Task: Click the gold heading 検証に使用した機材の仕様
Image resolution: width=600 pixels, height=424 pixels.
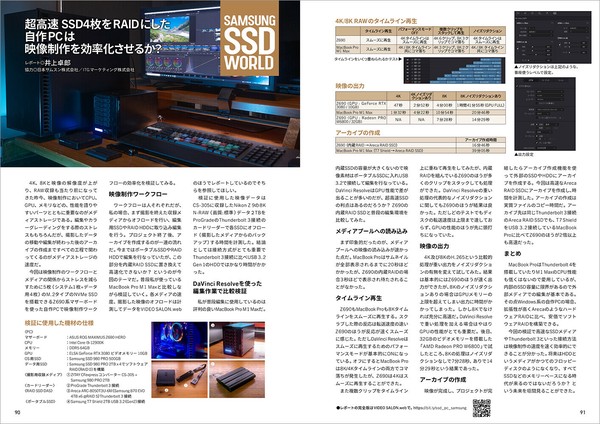Action: point(59,323)
